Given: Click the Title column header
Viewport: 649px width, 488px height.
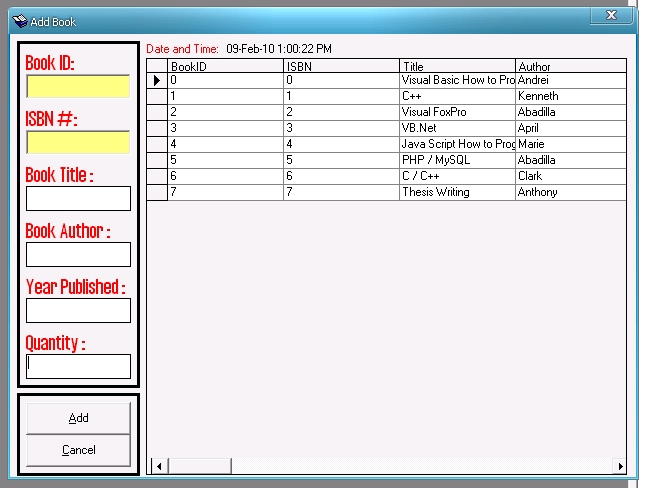Looking at the screenshot, I should [x=457, y=66].
